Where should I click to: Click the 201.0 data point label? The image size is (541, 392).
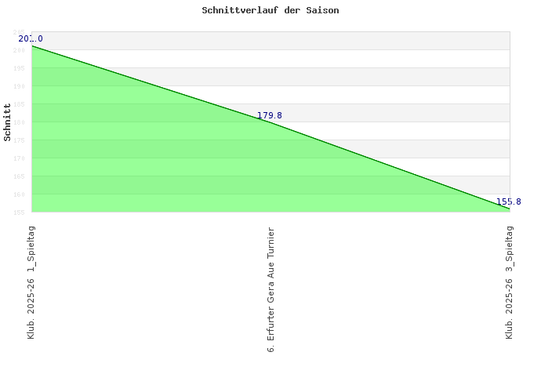click(31, 38)
